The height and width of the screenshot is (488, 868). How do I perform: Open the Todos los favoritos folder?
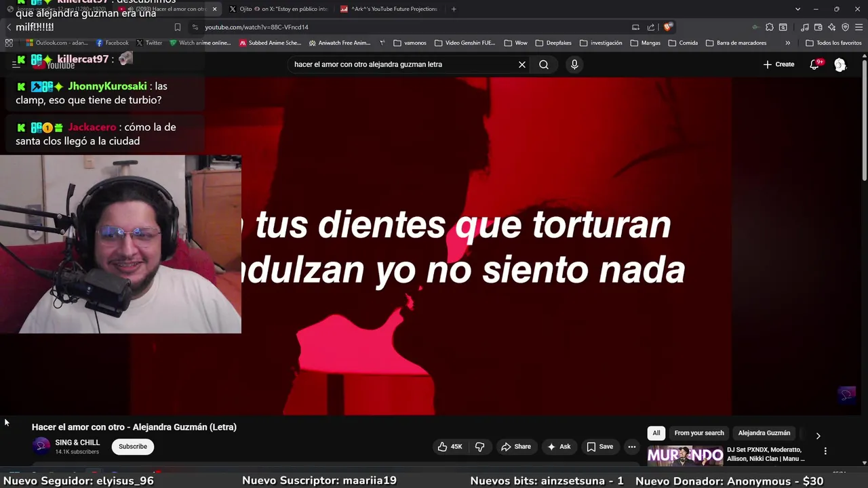(833, 43)
